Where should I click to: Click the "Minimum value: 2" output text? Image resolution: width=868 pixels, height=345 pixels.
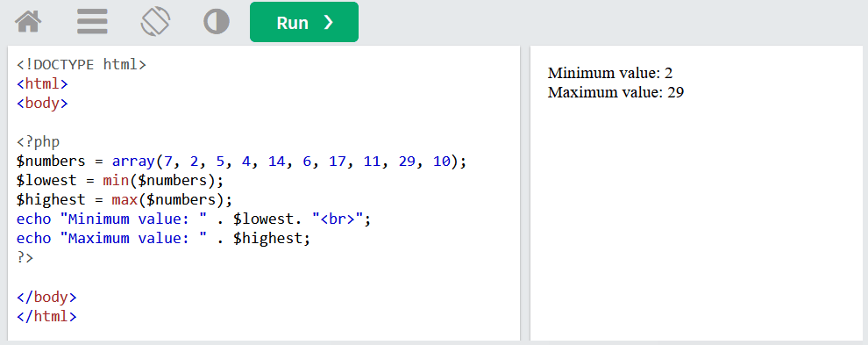(x=610, y=73)
